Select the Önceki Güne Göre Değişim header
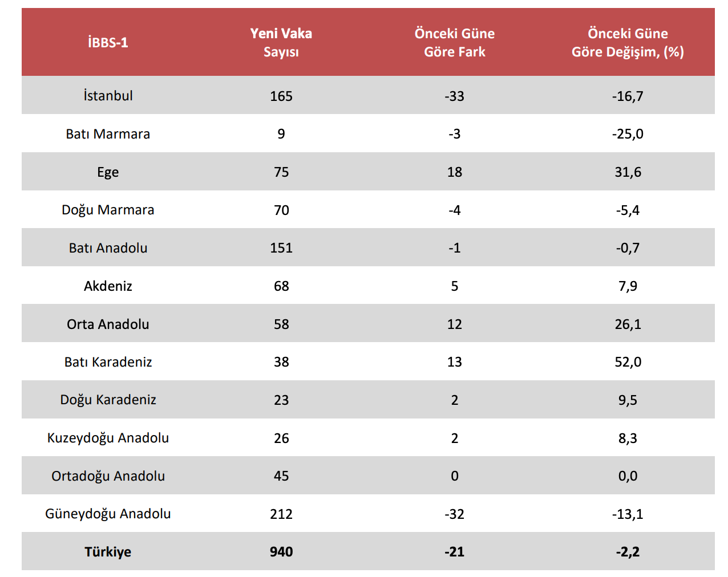The image size is (728, 577). click(628, 42)
